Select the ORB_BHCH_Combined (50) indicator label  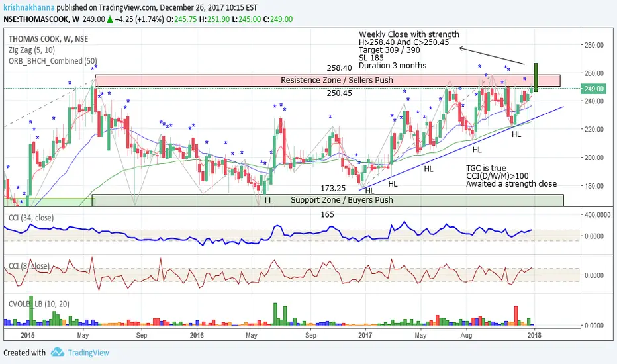pos(53,61)
